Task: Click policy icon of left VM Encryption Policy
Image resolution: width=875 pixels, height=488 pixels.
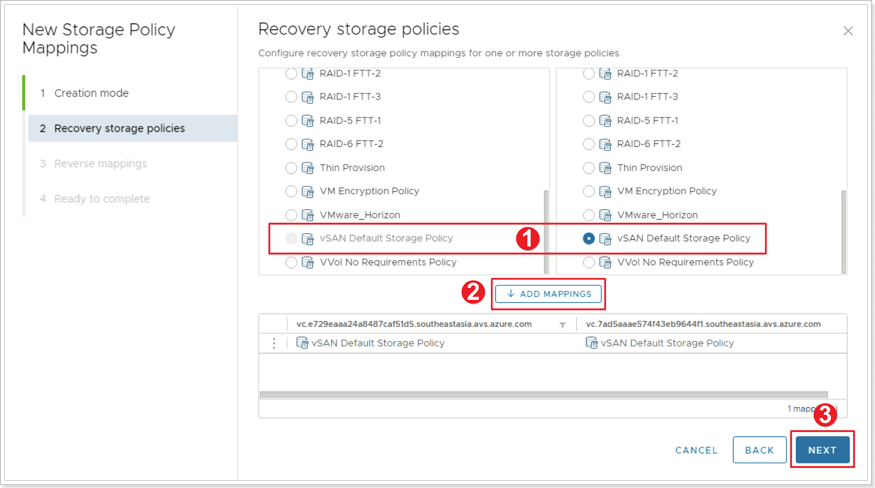Action: 308,192
